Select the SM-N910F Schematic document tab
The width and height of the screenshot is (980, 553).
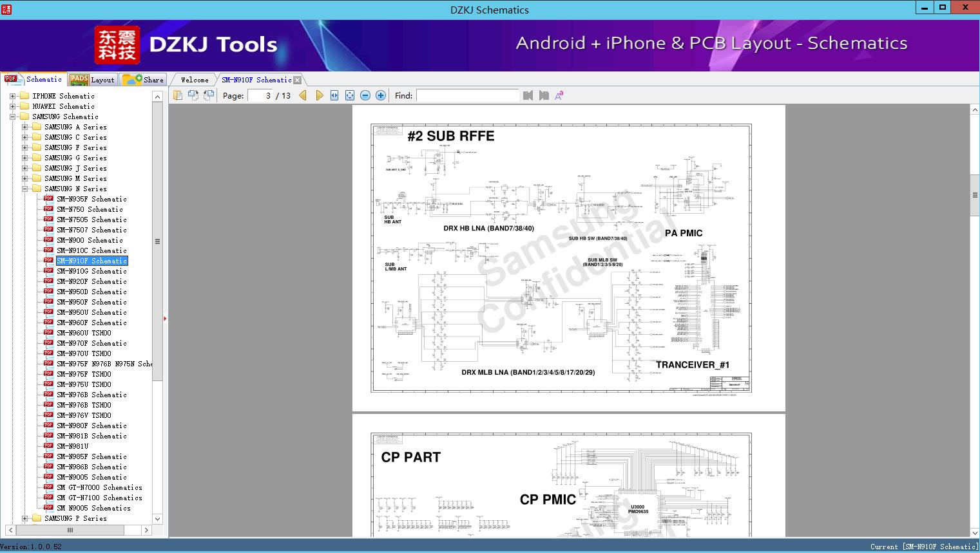click(x=256, y=80)
